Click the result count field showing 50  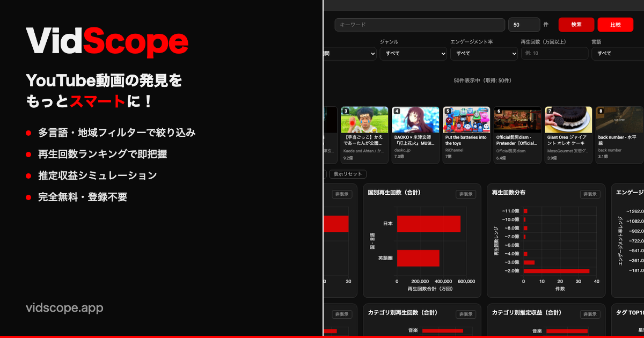pos(524,25)
